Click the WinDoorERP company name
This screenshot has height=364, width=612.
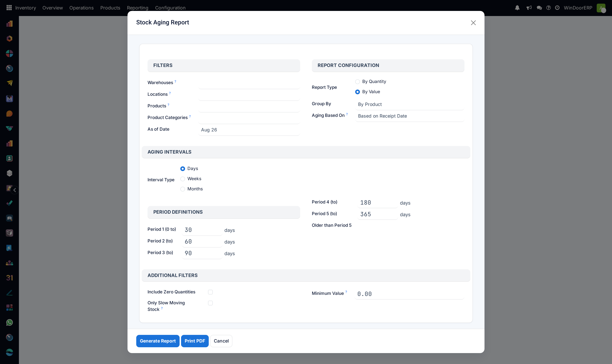578,8
